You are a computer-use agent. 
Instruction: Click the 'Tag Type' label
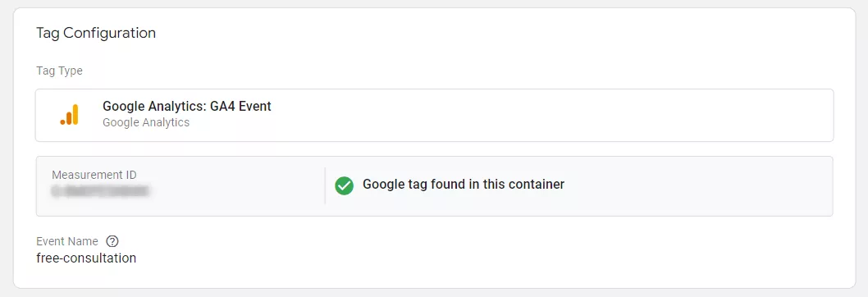(x=59, y=71)
